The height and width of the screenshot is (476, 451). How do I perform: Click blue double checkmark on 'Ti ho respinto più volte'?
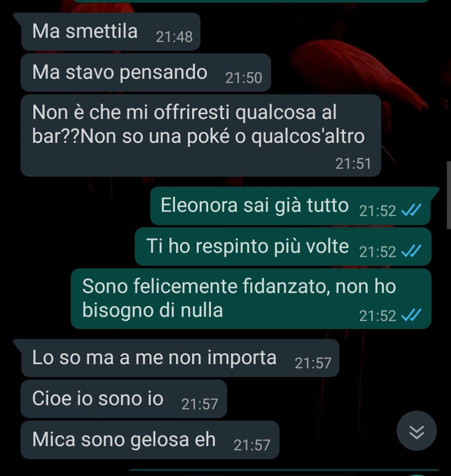click(x=411, y=251)
